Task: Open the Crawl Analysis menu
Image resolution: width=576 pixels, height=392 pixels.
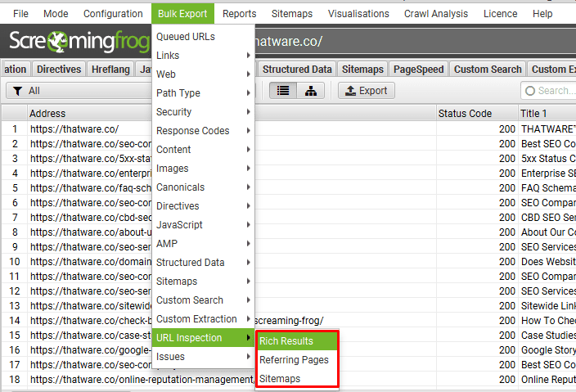Action: tap(436, 14)
